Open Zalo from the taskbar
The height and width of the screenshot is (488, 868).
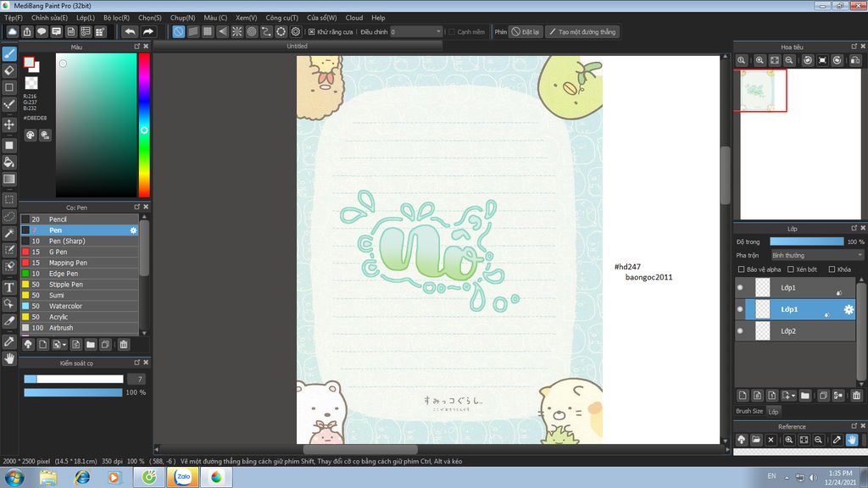(183, 477)
